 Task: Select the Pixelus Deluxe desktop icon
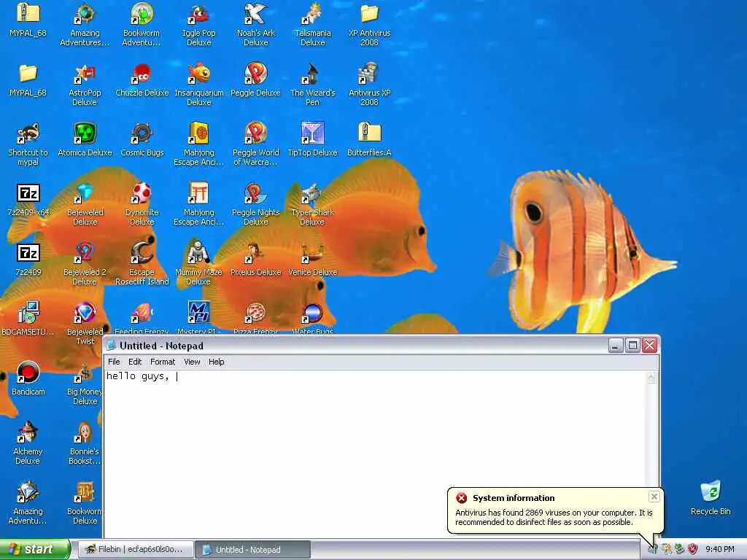pyautogui.click(x=256, y=260)
